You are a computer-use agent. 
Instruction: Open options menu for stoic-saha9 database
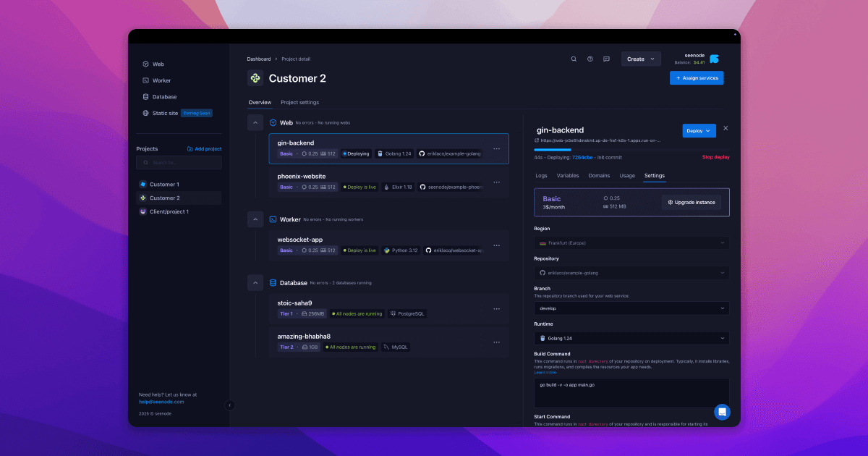[x=496, y=308]
